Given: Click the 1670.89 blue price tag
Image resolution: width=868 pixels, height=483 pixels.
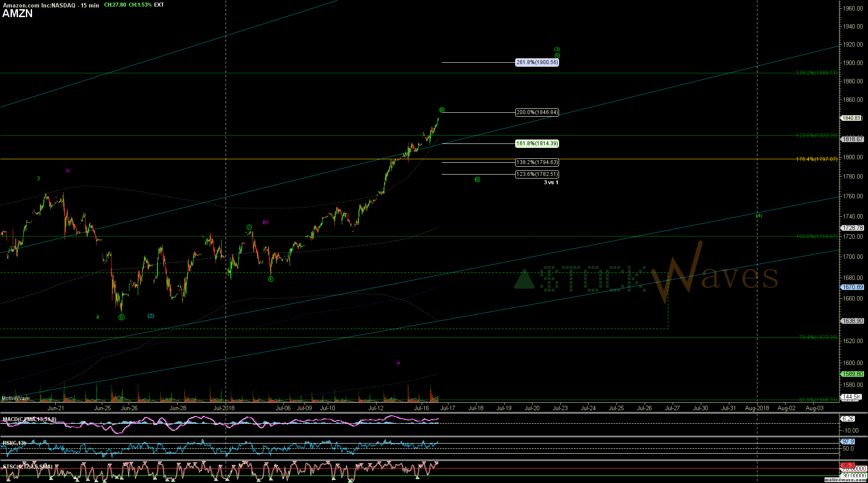Looking at the screenshot, I should (852, 287).
